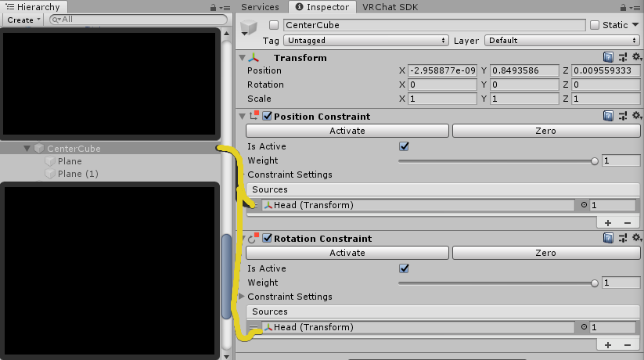
Task: Grab Rotation Constraint source reorder handle
Action: [254, 327]
